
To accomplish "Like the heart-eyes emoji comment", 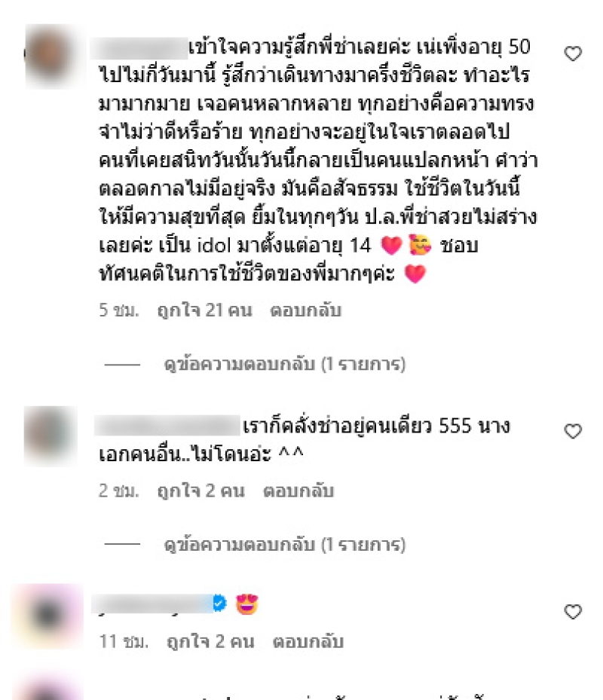I will tap(573, 612).
